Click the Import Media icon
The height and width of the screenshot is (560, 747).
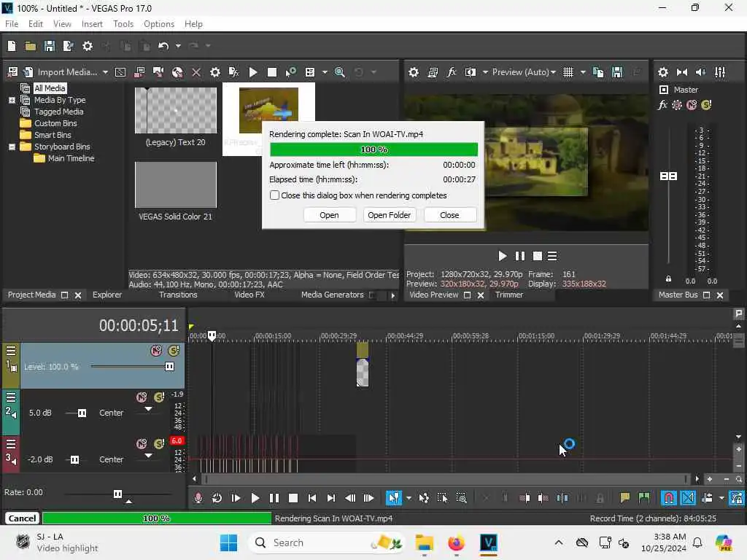(x=28, y=72)
